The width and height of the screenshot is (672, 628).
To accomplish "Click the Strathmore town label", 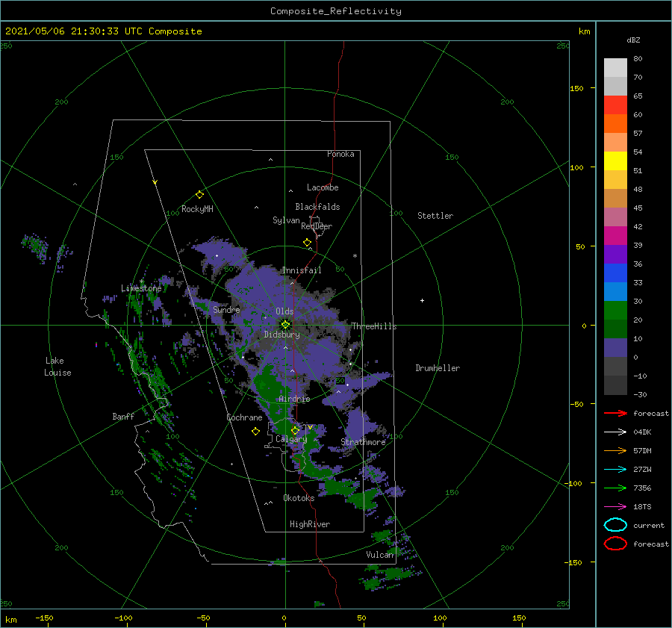I will [x=363, y=442].
